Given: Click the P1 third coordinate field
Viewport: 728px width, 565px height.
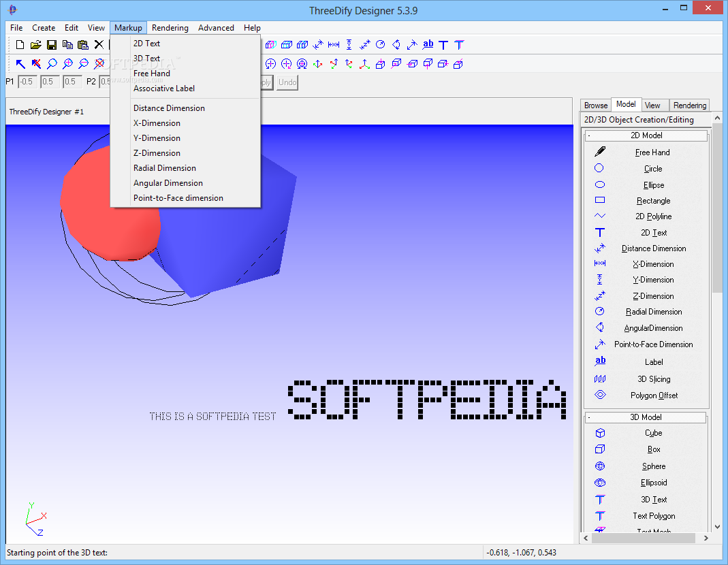Looking at the screenshot, I should tap(72, 82).
